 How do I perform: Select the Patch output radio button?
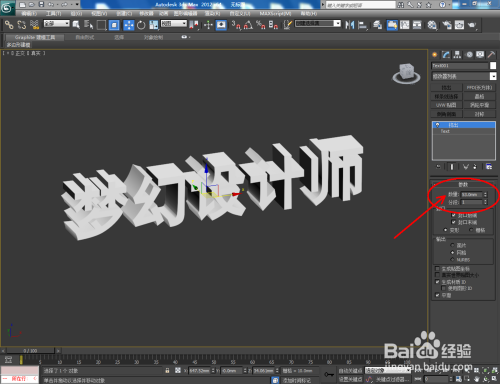[452, 245]
